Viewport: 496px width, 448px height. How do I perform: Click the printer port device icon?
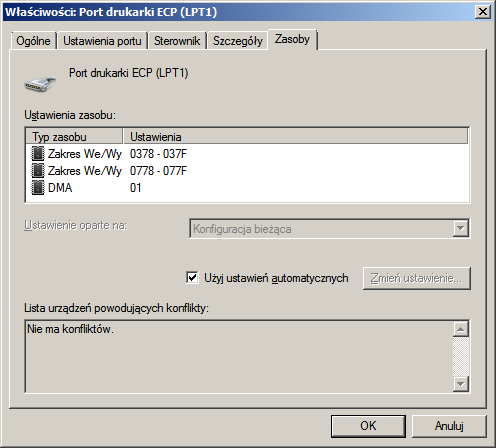tap(40, 84)
